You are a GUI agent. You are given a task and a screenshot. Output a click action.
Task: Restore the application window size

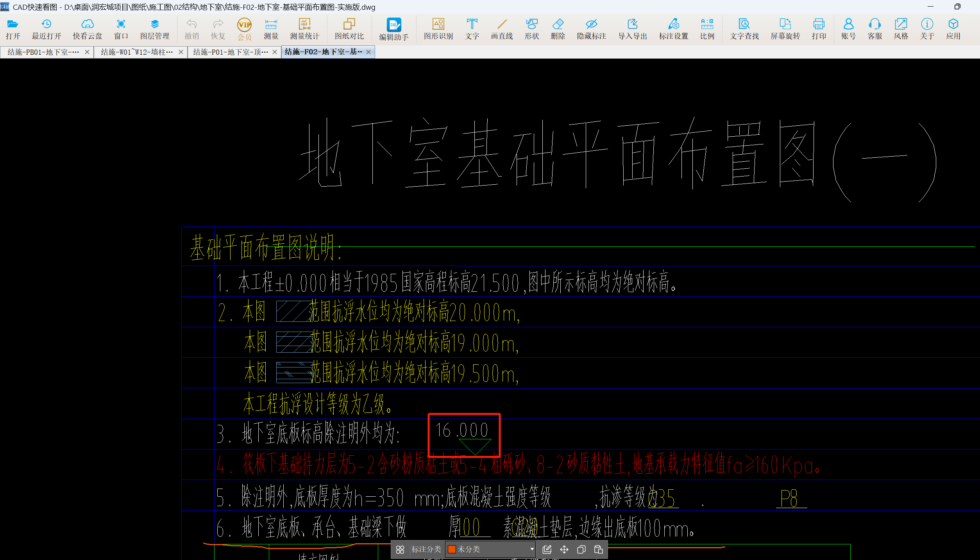click(957, 7)
